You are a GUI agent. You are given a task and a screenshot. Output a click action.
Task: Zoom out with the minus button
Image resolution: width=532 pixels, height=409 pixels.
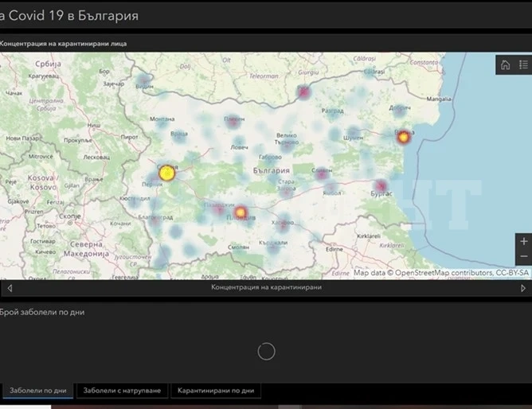click(x=523, y=256)
